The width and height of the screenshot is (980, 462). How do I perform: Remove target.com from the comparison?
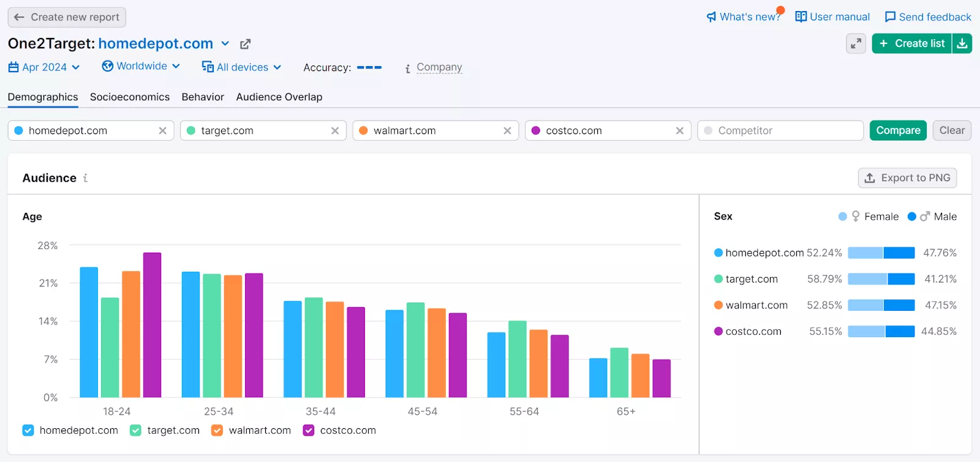[335, 130]
